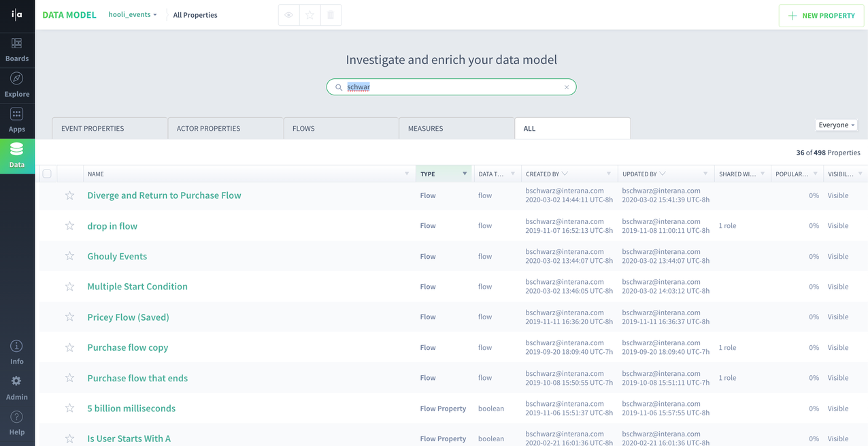Click the trash delete toolbar icon

(x=331, y=15)
